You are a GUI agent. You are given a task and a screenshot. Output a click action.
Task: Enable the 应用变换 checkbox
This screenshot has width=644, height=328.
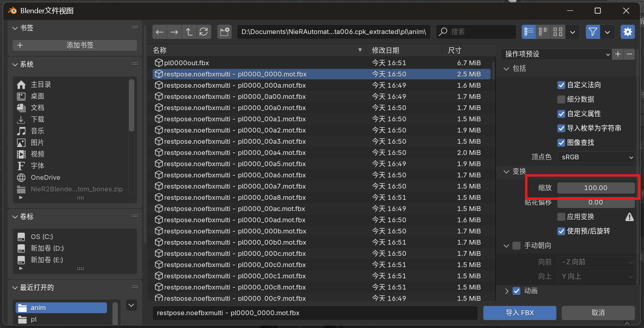(561, 217)
